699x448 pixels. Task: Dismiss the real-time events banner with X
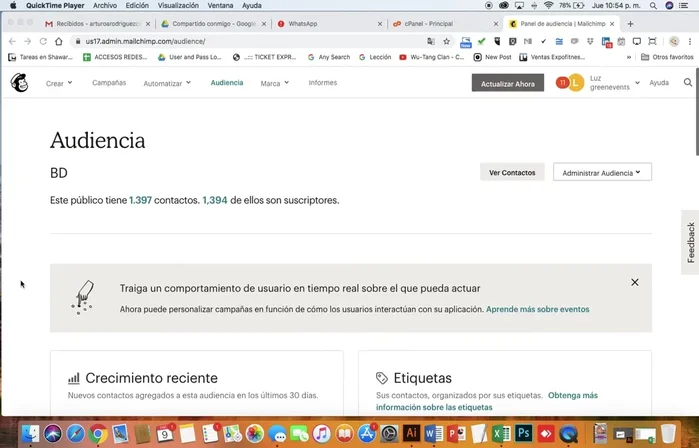coord(635,282)
